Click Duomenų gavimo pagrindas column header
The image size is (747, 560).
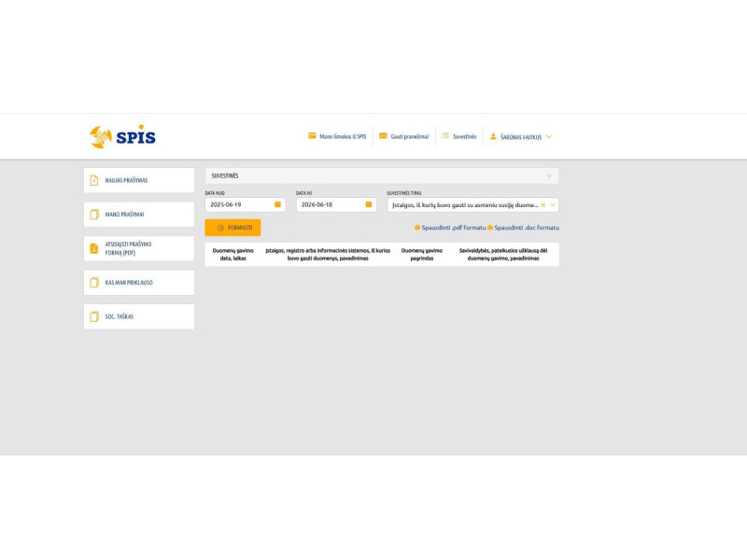click(422, 254)
